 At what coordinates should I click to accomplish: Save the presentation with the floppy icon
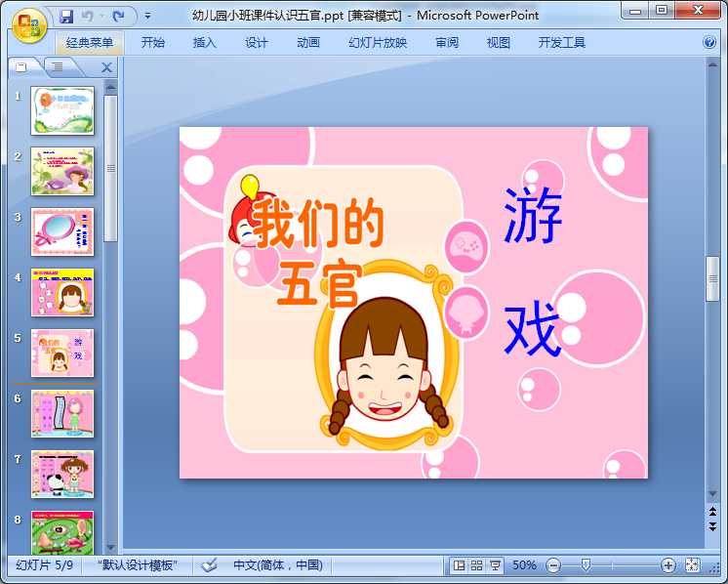click(66, 16)
